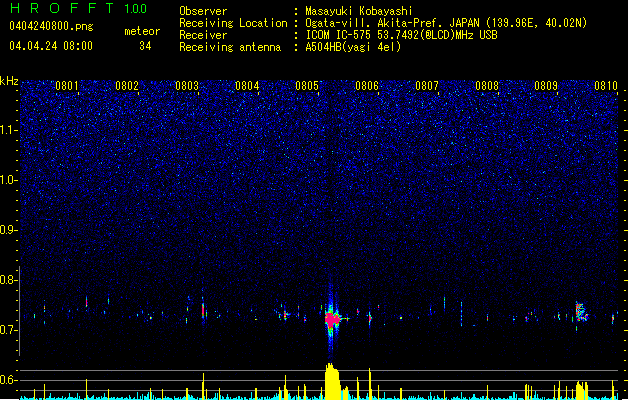Click the 1.0 kHz frequency label
Image resolution: width=629 pixels, height=400 pixels.
(x=8, y=180)
